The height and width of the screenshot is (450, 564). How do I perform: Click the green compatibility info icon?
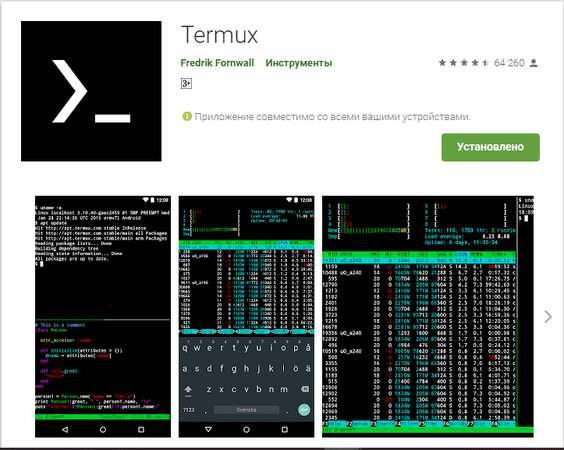[187, 116]
